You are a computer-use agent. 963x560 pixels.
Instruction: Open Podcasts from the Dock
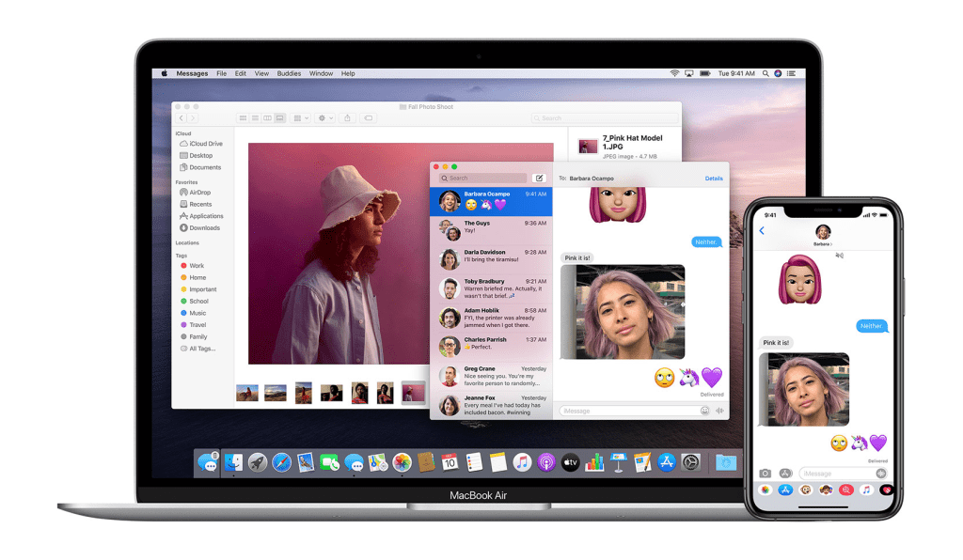coord(546,462)
